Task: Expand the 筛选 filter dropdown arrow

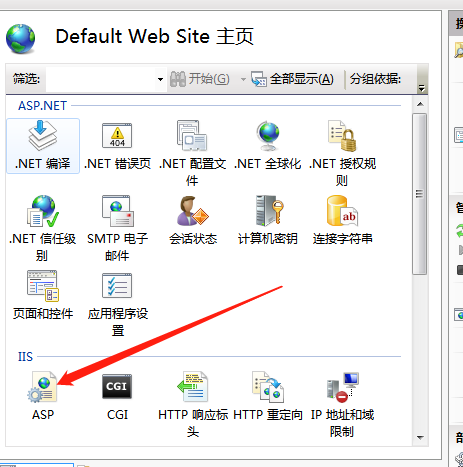Action: 160,79
